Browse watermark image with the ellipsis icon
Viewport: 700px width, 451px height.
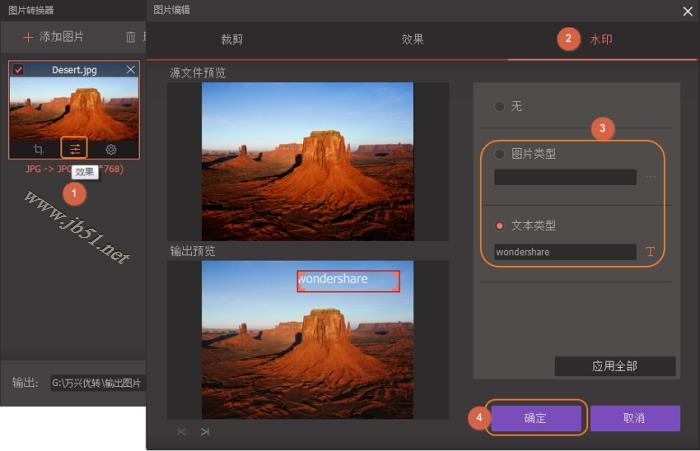point(650,177)
